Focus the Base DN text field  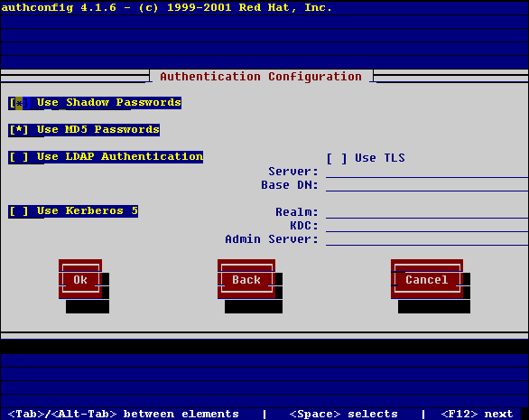click(x=427, y=185)
